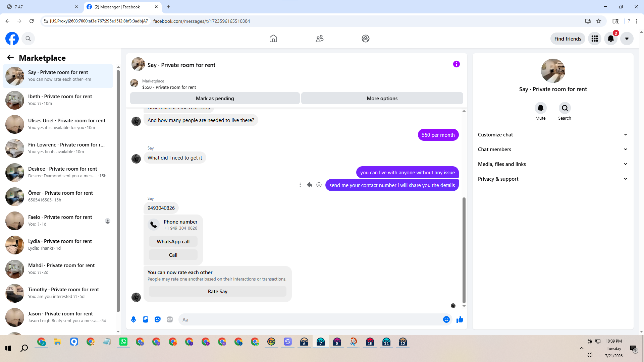Image resolution: width=644 pixels, height=362 pixels.
Task: Open the Facebook search icon
Action: 28,39
